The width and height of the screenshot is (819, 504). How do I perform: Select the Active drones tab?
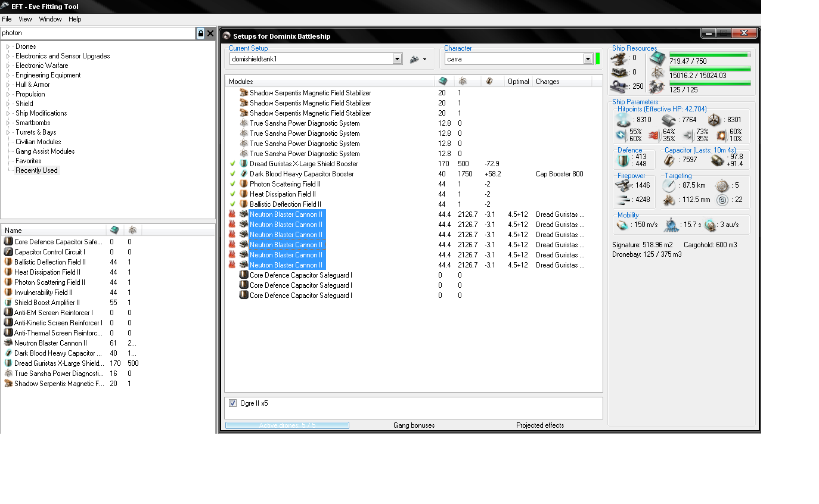(x=287, y=425)
